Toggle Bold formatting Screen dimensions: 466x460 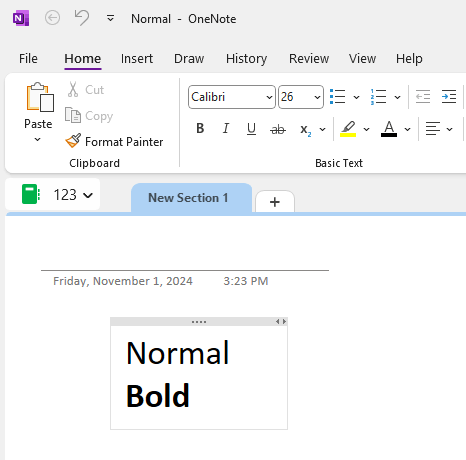pyautogui.click(x=200, y=128)
